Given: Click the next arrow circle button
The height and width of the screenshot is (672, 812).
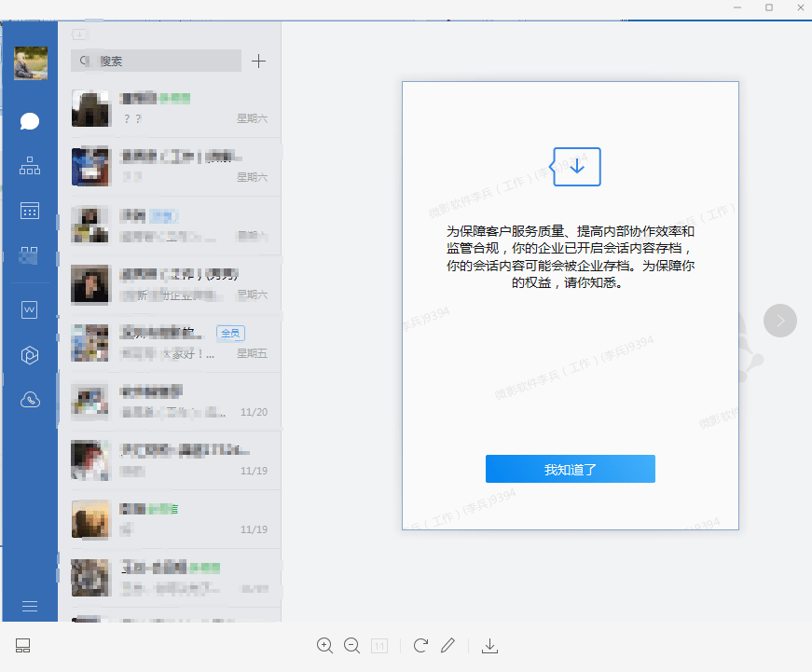Looking at the screenshot, I should 779,321.
